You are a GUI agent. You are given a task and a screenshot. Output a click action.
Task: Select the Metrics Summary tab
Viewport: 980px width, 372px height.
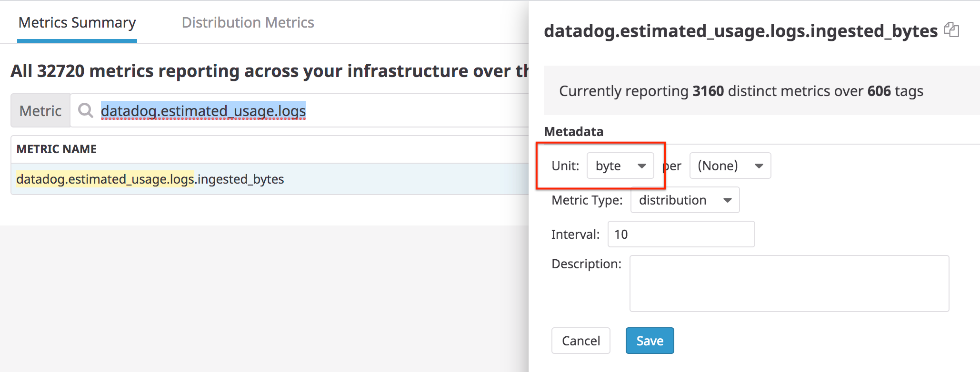click(x=77, y=22)
